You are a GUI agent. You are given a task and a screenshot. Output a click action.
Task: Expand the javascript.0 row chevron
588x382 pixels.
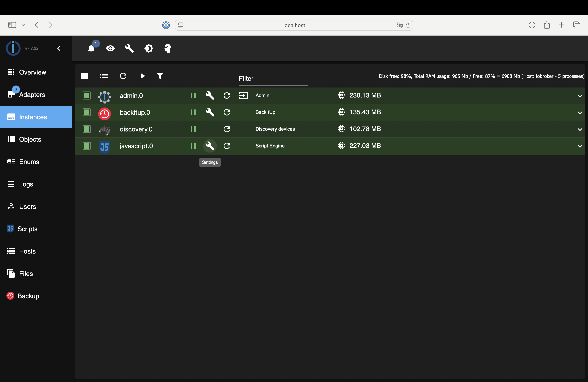pyautogui.click(x=580, y=146)
